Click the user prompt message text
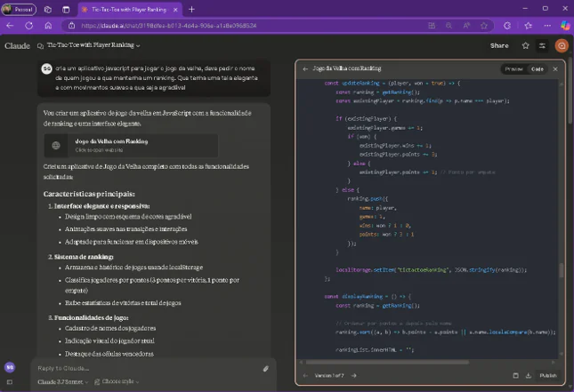The height and width of the screenshot is (392, 574). coord(157,78)
